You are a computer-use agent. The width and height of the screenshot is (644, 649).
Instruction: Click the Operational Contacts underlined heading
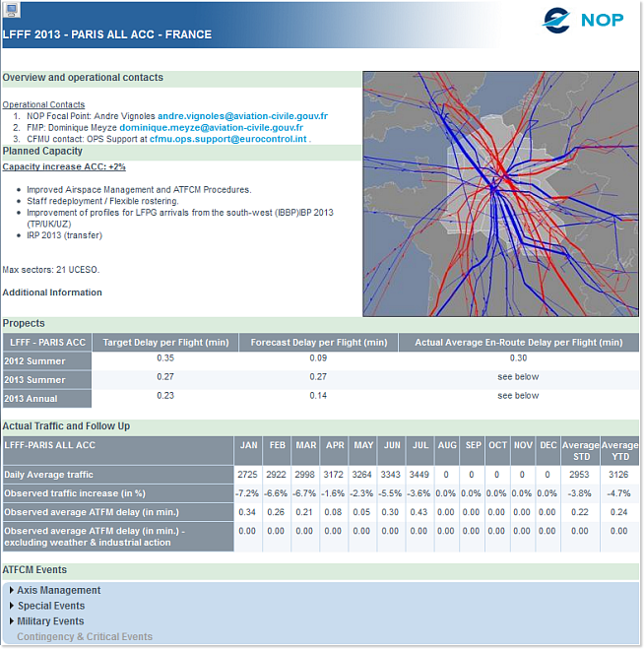tap(43, 104)
